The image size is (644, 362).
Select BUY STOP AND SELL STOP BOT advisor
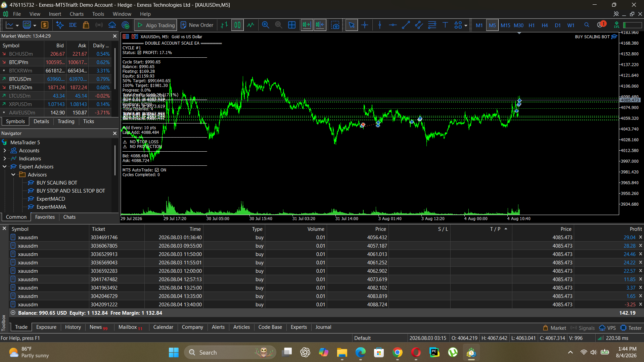[x=71, y=191]
